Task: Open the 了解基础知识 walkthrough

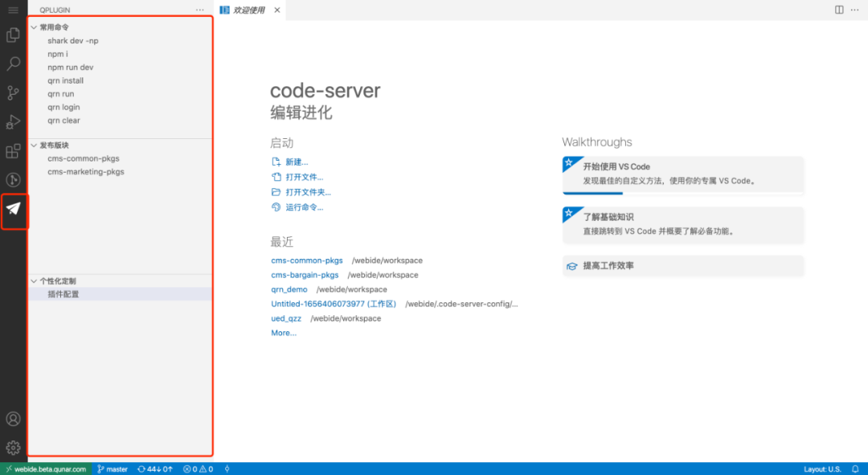Action: coord(683,225)
